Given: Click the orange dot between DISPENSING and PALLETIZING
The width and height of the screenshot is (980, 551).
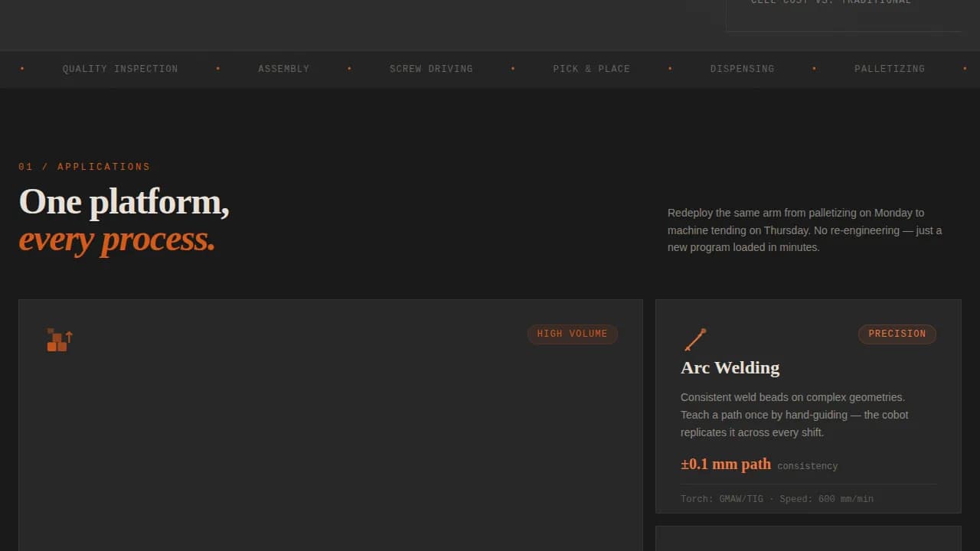Looking at the screenshot, I should 814,68.
